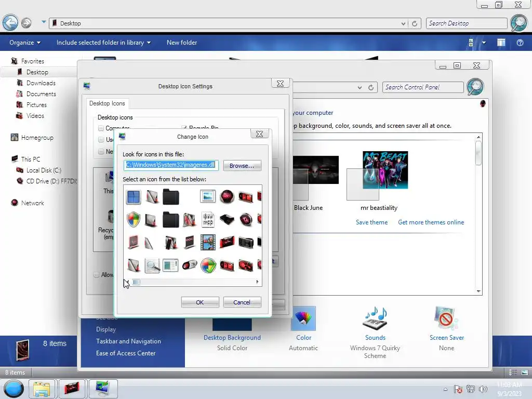Toggle the User's Files checkbox
The height and width of the screenshot is (399, 532).
click(101, 139)
